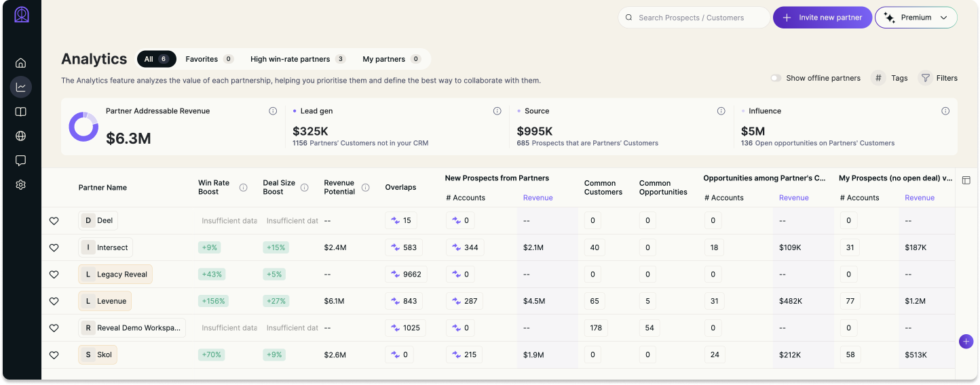Screen dimensions: 980x385
Task: Select the All tab
Action: (156, 59)
